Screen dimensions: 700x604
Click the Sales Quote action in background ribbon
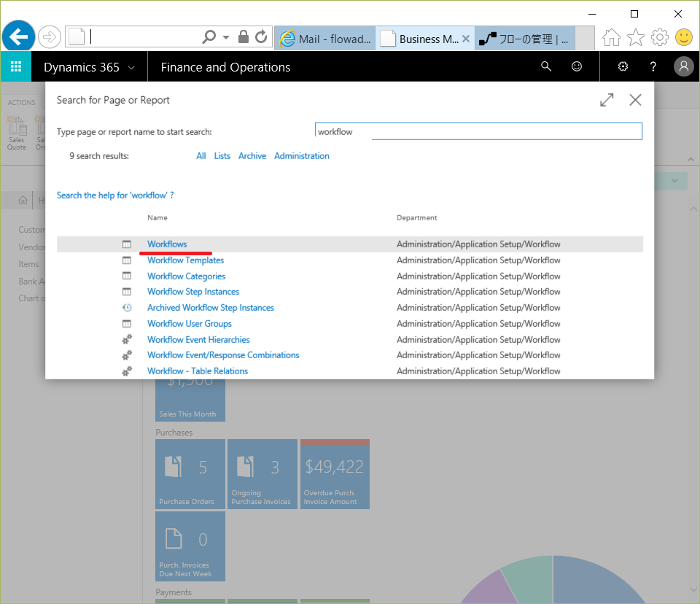(x=17, y=133)
